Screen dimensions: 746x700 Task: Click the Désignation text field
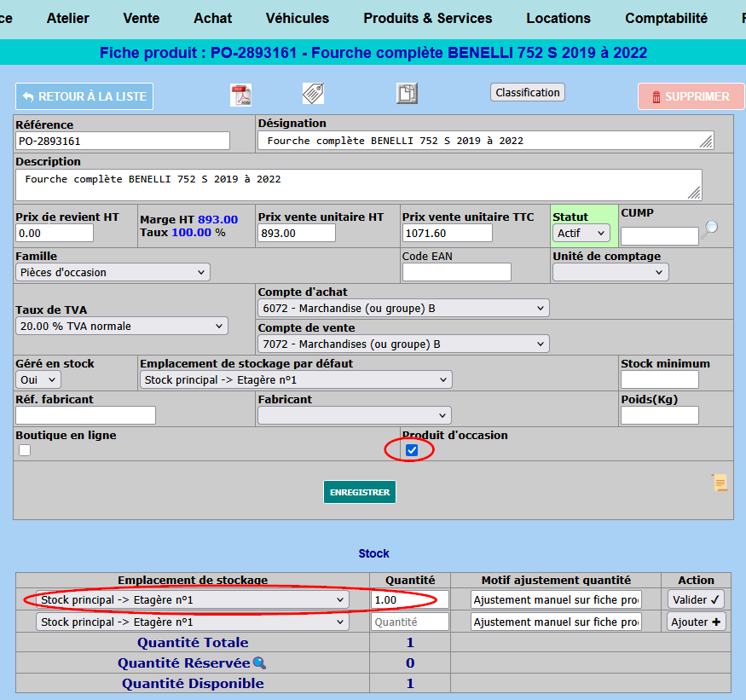[x=485, y=141]
